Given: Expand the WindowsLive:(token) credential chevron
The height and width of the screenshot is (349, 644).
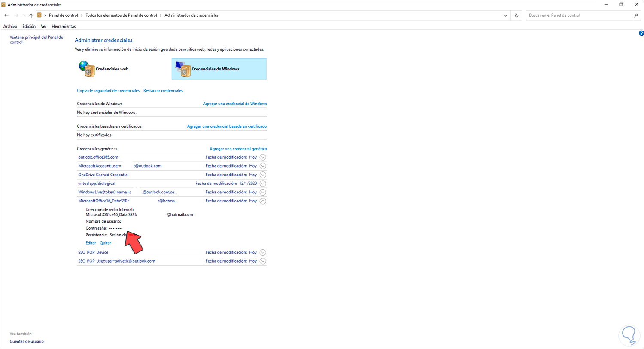Looking at the screenshot, I should coord(263,192).
